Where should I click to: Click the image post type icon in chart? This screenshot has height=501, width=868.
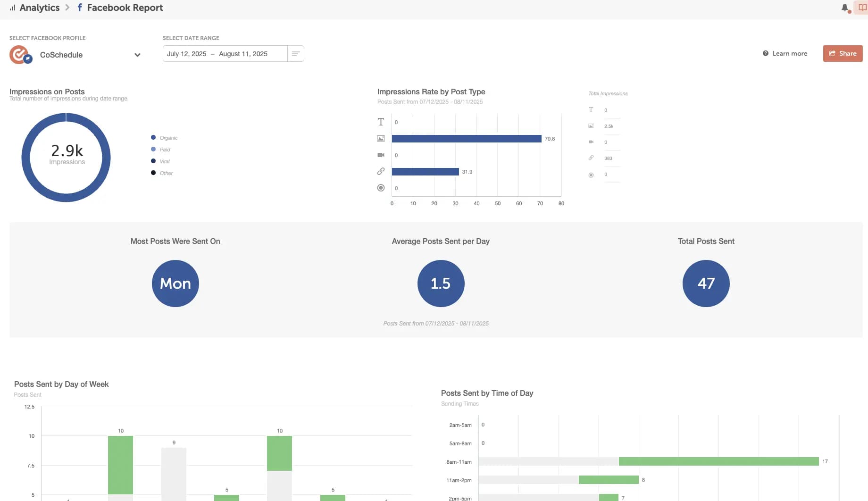(x=381, y=139)
